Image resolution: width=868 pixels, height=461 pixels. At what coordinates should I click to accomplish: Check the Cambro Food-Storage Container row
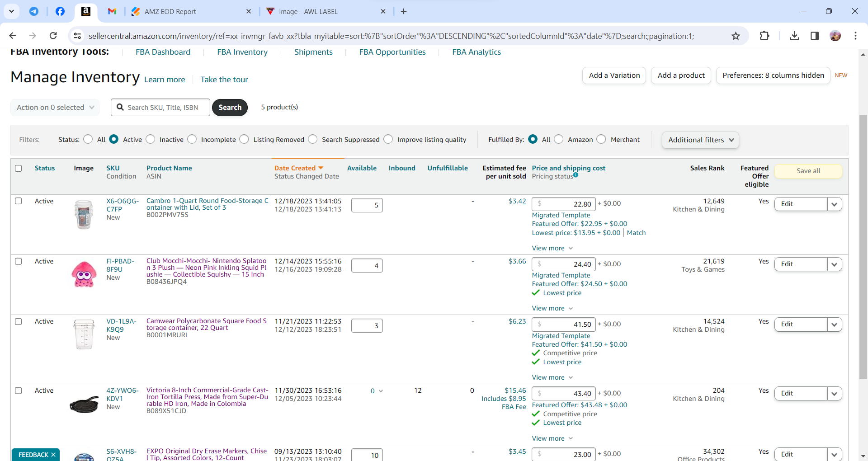[x=19, y=201]
